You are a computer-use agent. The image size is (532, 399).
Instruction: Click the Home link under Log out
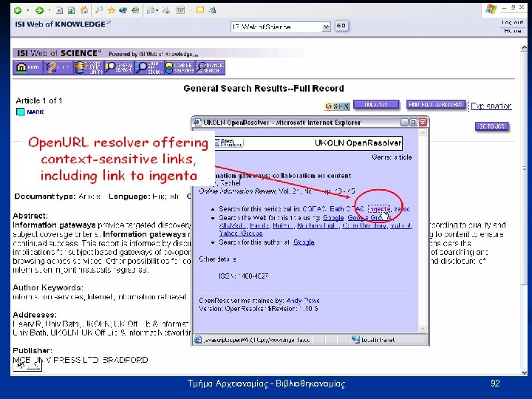point(512,30)
